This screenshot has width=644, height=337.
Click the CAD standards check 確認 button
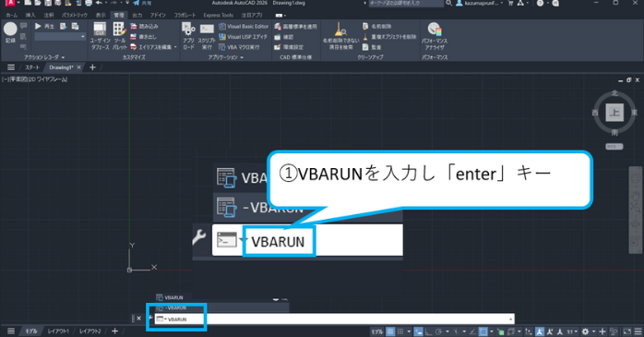[x=284, y=37]
